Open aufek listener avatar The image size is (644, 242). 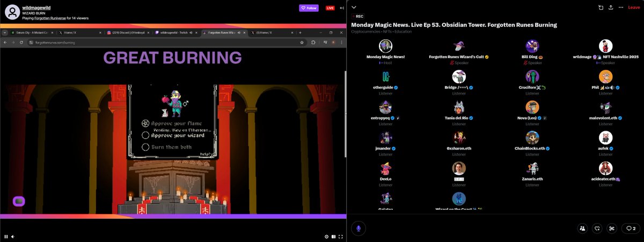605,138
